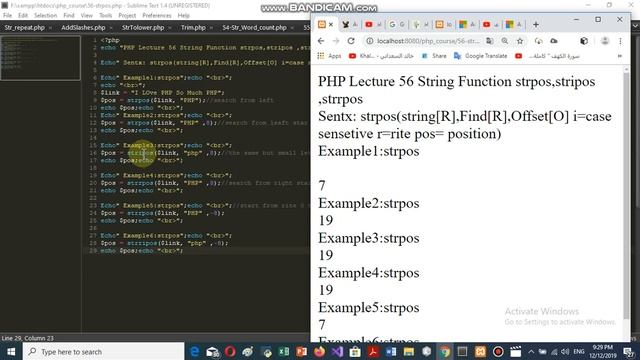Open the Share bookmark
The height and width of the screenshot is (360, 640).
tap(434, 56)
